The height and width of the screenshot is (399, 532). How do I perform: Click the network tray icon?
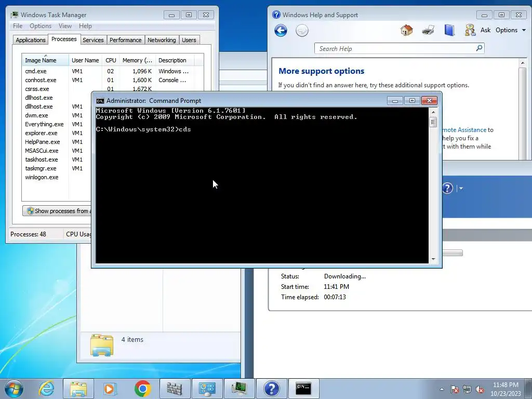click(x=467, y=389)
